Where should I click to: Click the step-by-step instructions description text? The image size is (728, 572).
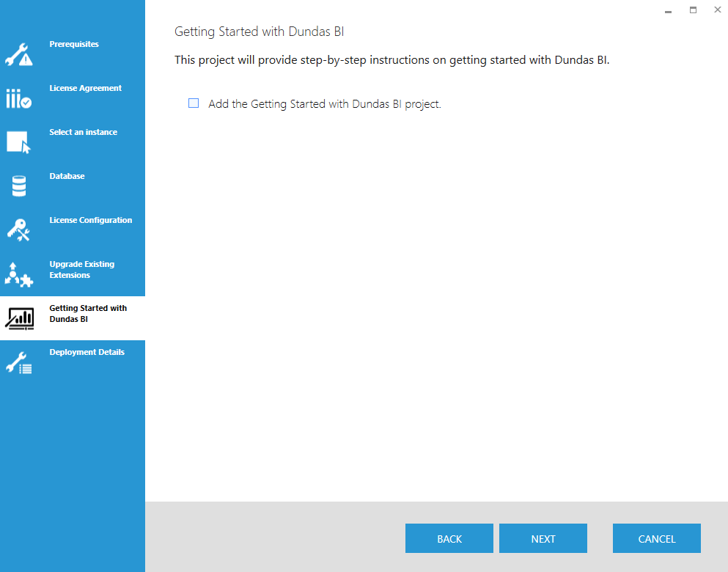click(x=391, y=60)
